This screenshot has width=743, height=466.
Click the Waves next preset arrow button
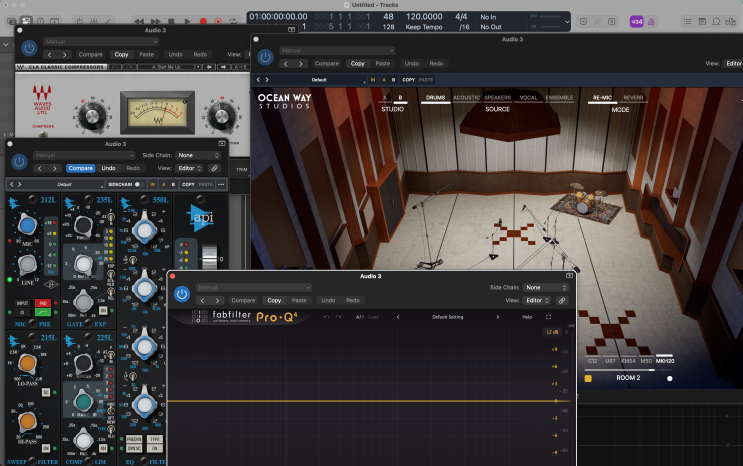[223, 67]
